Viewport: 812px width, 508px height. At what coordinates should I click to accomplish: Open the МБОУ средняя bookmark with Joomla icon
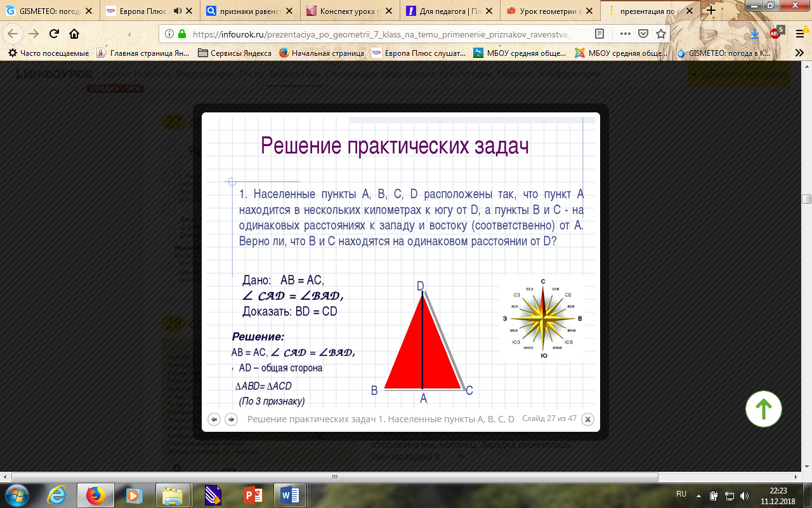point(621,53)
